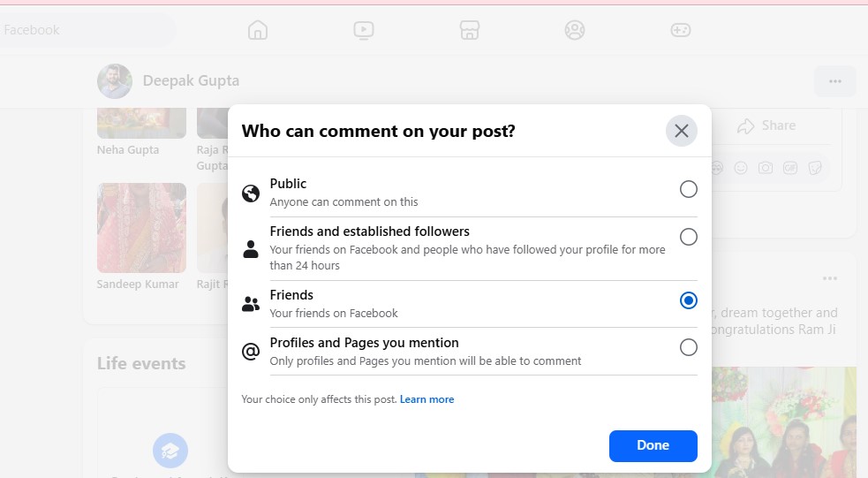This screenshot has height=478, width=868.
Task: Open profile header three-dot menu
Action: pyautogui.click(x=834, y=81)
